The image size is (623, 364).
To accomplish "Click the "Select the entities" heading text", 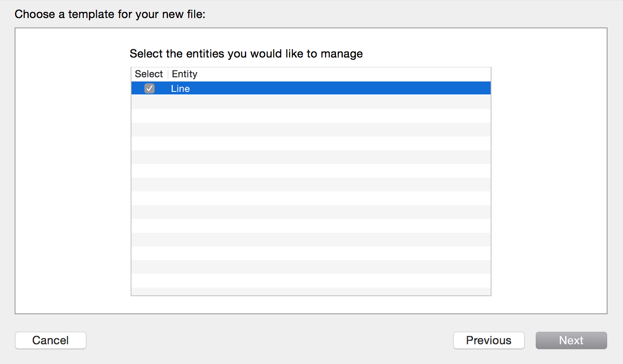I will pos(246,54).
